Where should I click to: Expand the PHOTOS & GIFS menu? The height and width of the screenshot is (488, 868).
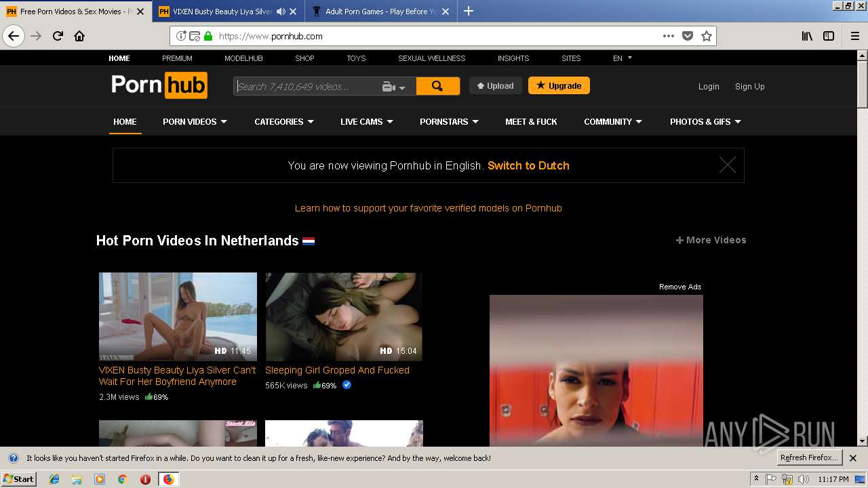[x=705, y=122]
